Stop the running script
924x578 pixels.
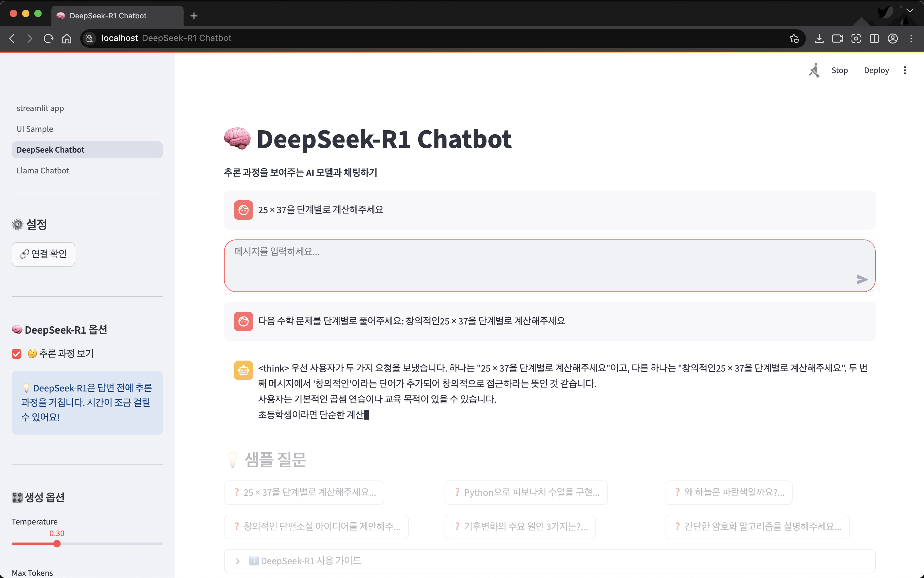coord(839,70)
